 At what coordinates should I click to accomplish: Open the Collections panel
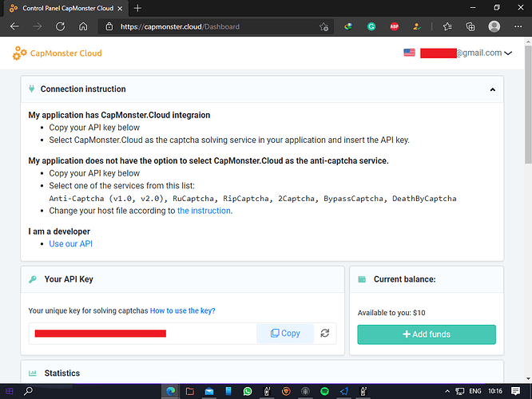[x=470, y=26]
